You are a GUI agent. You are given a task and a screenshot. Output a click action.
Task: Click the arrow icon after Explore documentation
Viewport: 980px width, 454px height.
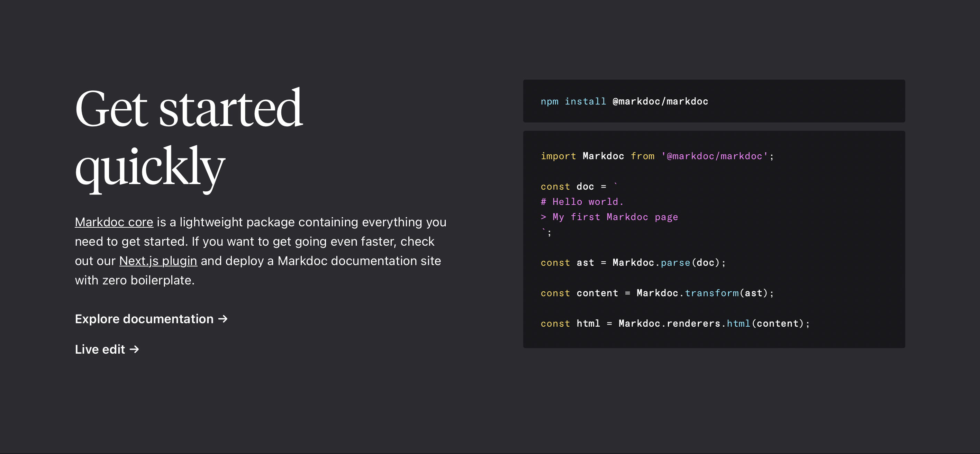coord(223,319)
